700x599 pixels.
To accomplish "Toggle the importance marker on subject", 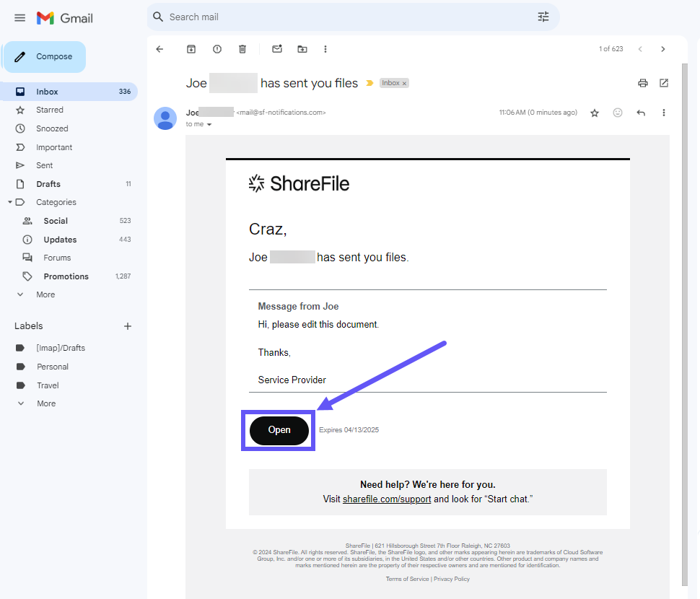I will [x=369, y=83].
